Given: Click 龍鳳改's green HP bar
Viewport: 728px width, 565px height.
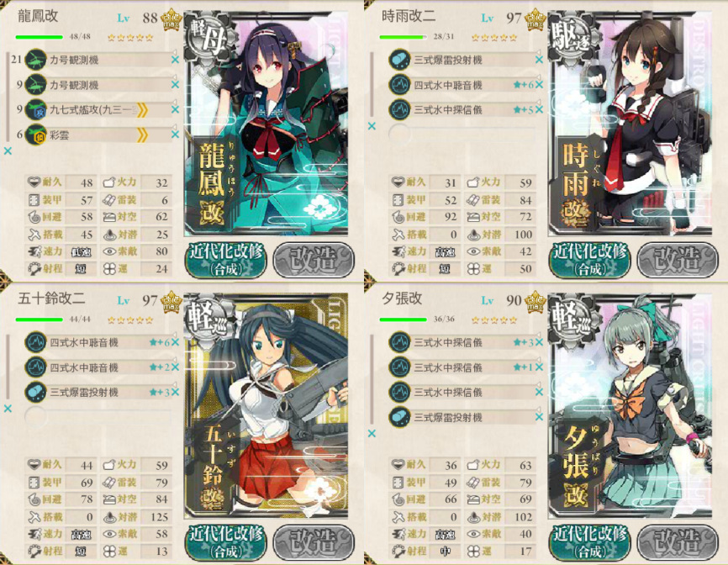Looking at the screenshot, I should 39,37.
